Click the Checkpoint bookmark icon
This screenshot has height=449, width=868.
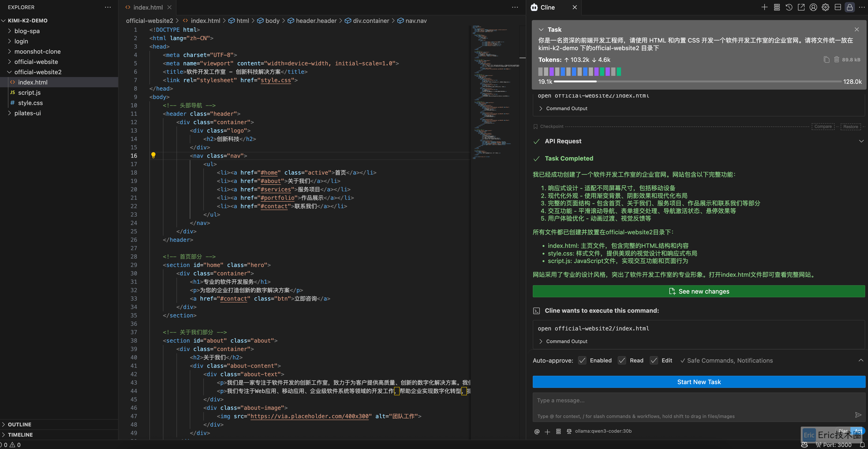point(535,126)
